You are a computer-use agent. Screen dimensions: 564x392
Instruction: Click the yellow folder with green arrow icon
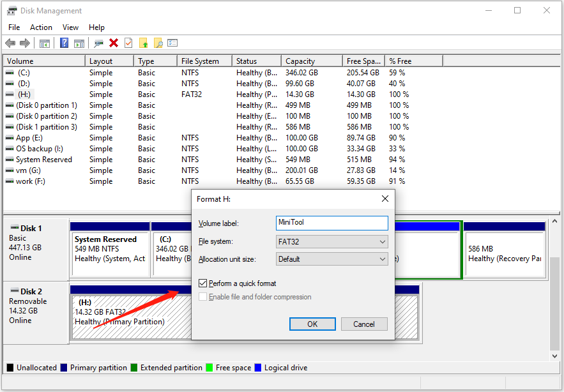(x=143, y=43)
